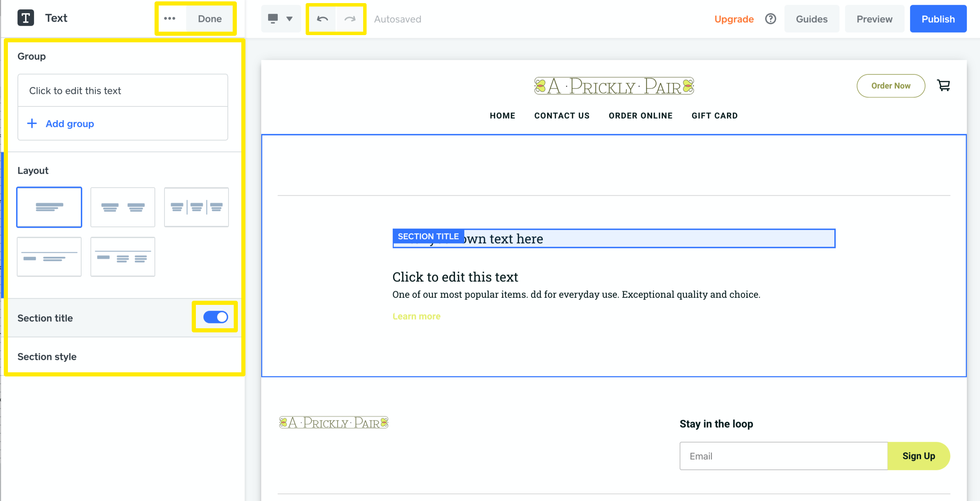Expand the Section style option
Screen dimensions: 980x501
pyautogui.click(x=123, y=356)
